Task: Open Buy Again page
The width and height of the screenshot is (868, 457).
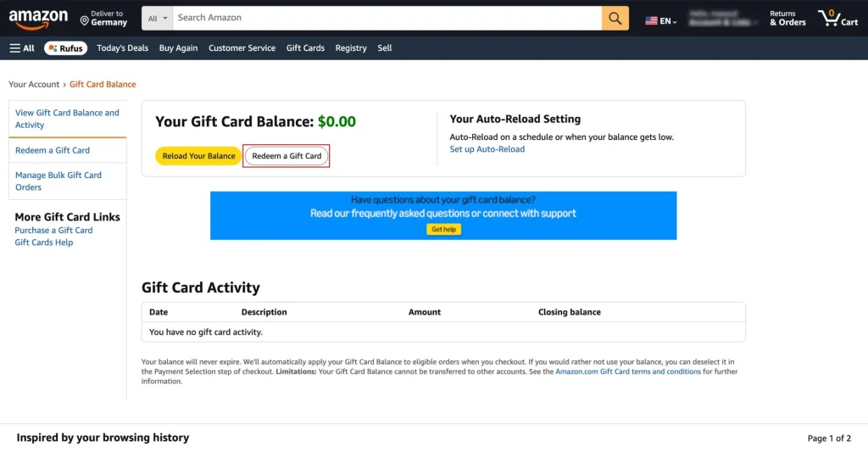Action: pos(178,48)
